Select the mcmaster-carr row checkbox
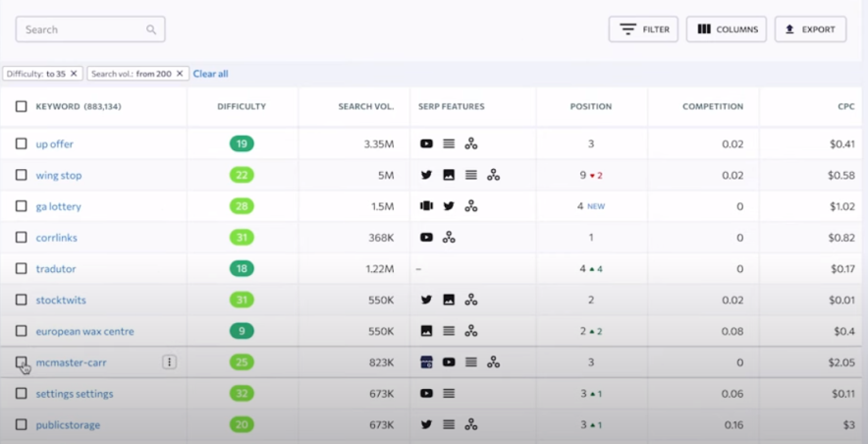This screenshot has width=868, height=444. [21, 362]
